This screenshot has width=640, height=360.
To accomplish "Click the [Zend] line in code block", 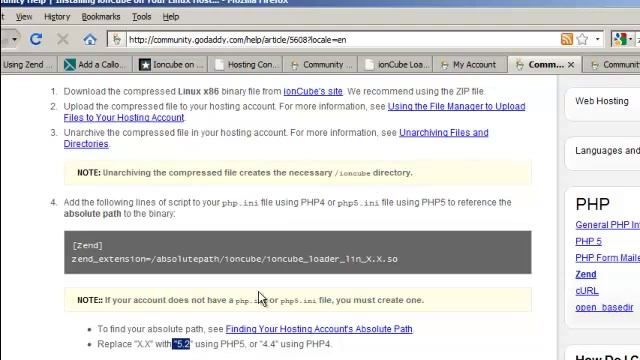I will coord(87,245).
